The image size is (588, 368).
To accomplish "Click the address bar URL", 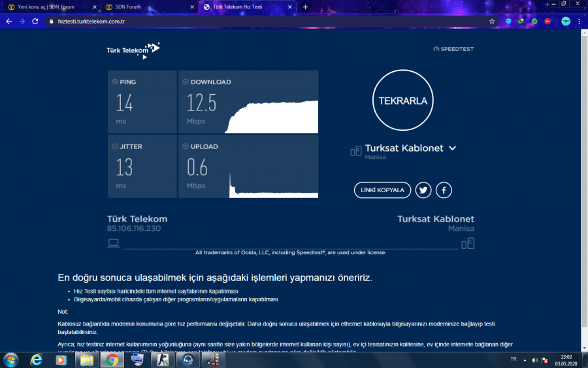I will click(x=91, y=22).
